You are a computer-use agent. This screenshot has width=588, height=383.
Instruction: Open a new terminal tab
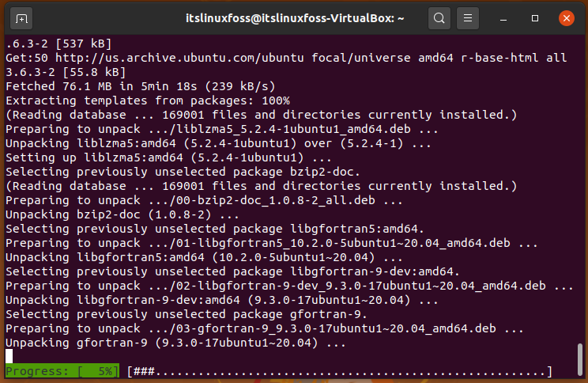tap(21, 18)
